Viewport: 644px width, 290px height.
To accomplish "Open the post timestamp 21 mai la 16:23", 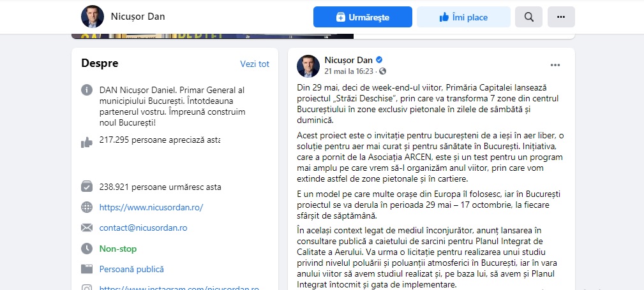I will (x=348, y=71).
